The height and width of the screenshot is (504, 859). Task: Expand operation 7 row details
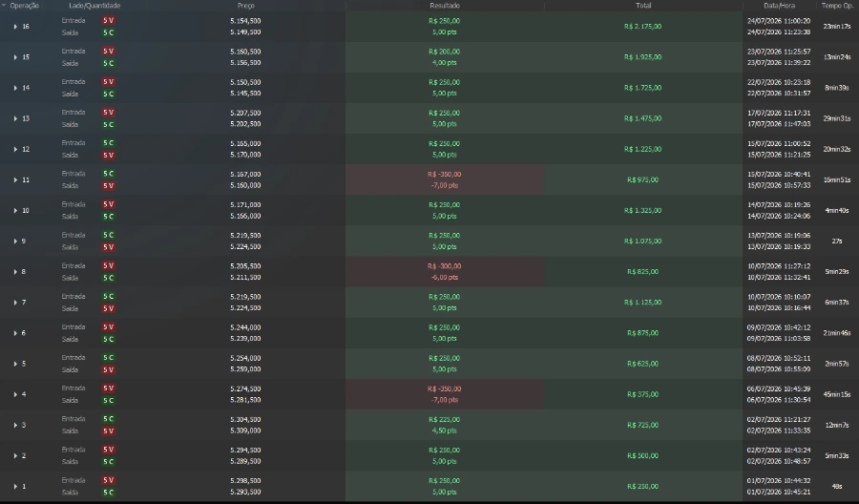coord(15,303)
